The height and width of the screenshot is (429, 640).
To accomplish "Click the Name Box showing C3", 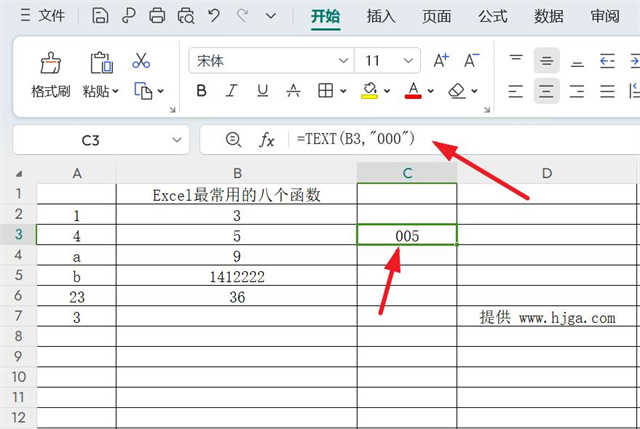I will (x=91, y=140).
